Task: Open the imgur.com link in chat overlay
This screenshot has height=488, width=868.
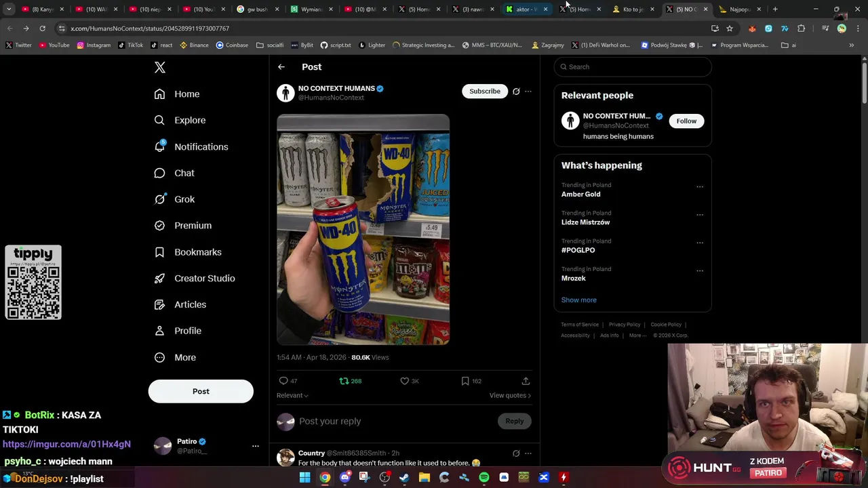Action: click(66, 444)
